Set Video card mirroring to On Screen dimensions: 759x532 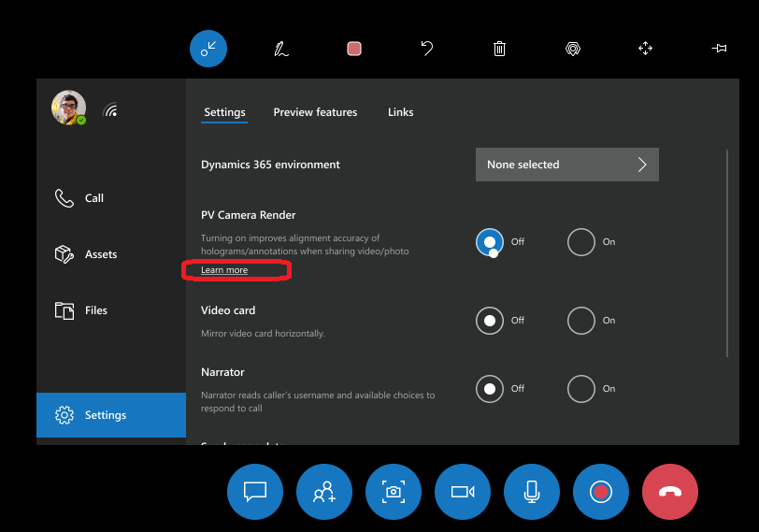(x=580, y=321)
